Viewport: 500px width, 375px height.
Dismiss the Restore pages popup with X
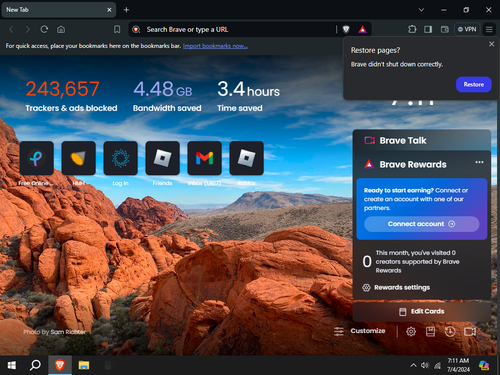(x=491, y=44)
